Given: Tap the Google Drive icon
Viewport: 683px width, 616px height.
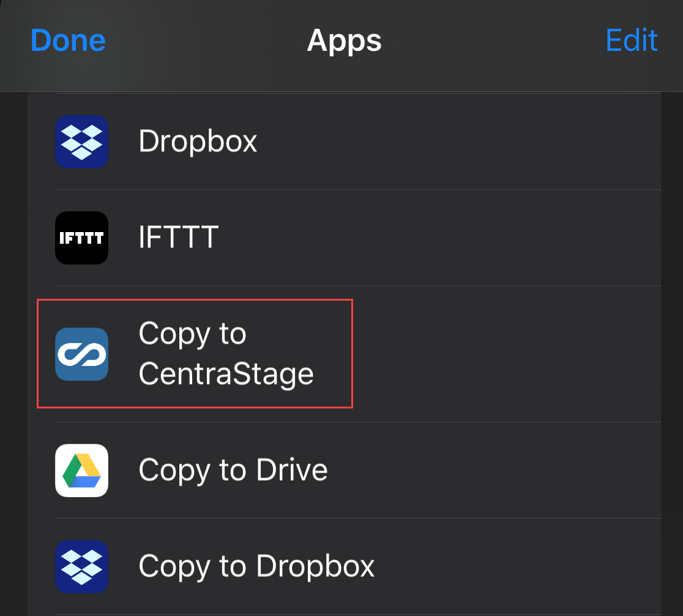Looking at the screenshot, I should click(81, 470).
